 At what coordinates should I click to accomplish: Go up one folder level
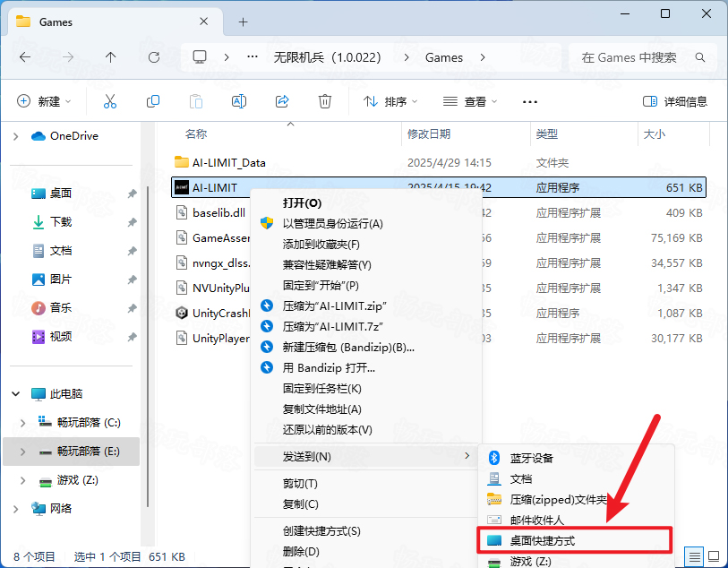click(x=110, y=57)
